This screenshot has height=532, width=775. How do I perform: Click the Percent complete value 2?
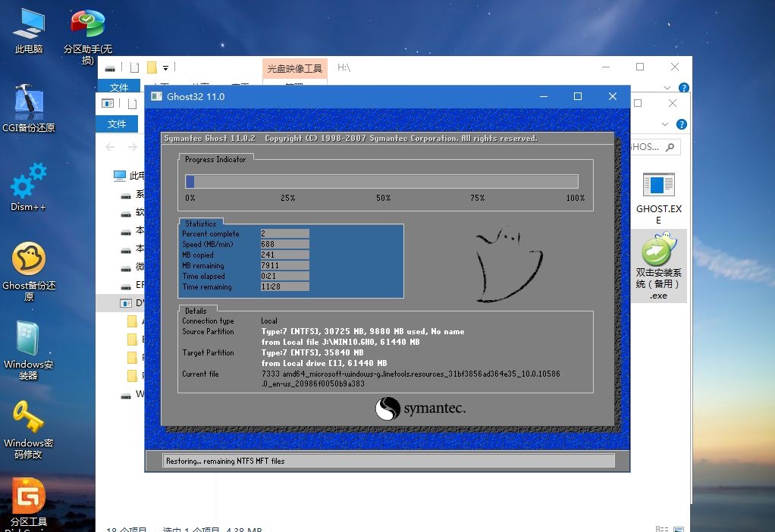(x=284, y=233)
